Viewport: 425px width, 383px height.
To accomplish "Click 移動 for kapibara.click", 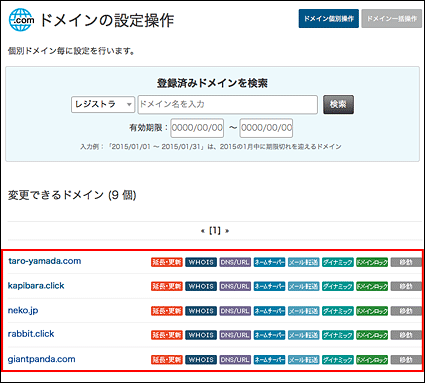I will coord(406,286).
